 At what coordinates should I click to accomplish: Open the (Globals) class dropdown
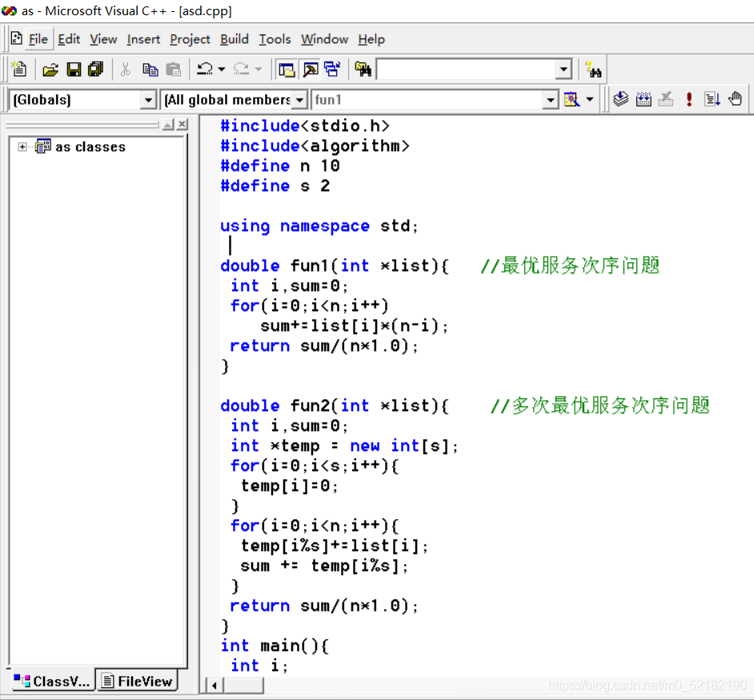click(147, 100)
